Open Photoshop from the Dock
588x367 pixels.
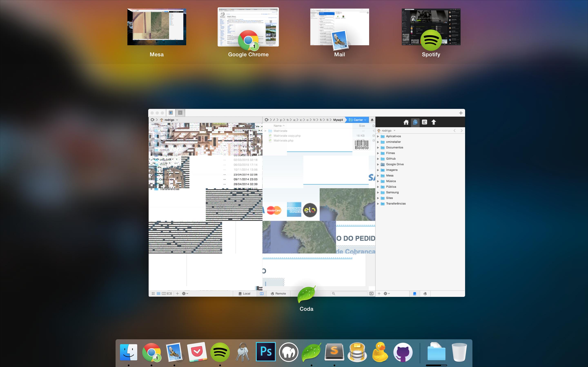(x=266, y=352)
